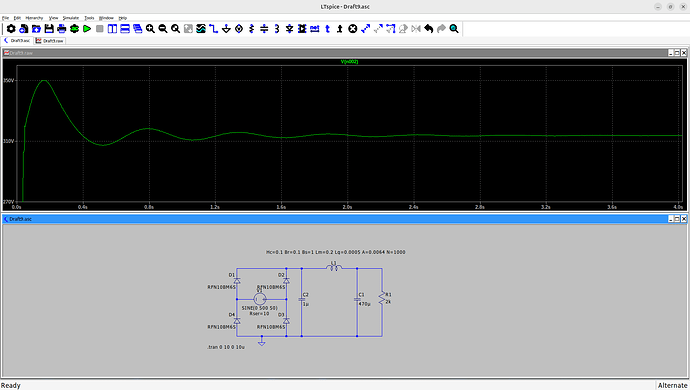Tile windows horizontally from the toolbar
The width and height of the screenshot is (690, 390).
(125, 29)
